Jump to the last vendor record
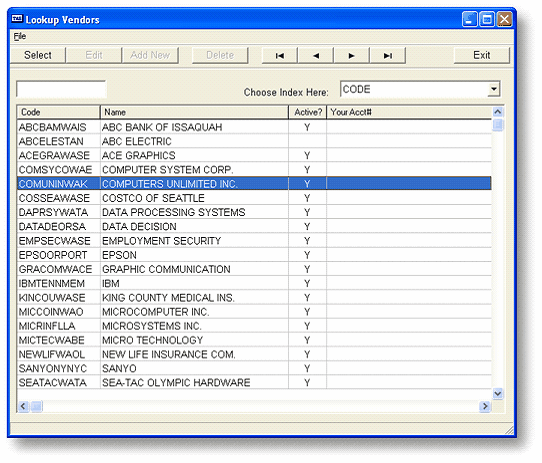Viewport: 542px width, 463px height. tap(387, 55)
